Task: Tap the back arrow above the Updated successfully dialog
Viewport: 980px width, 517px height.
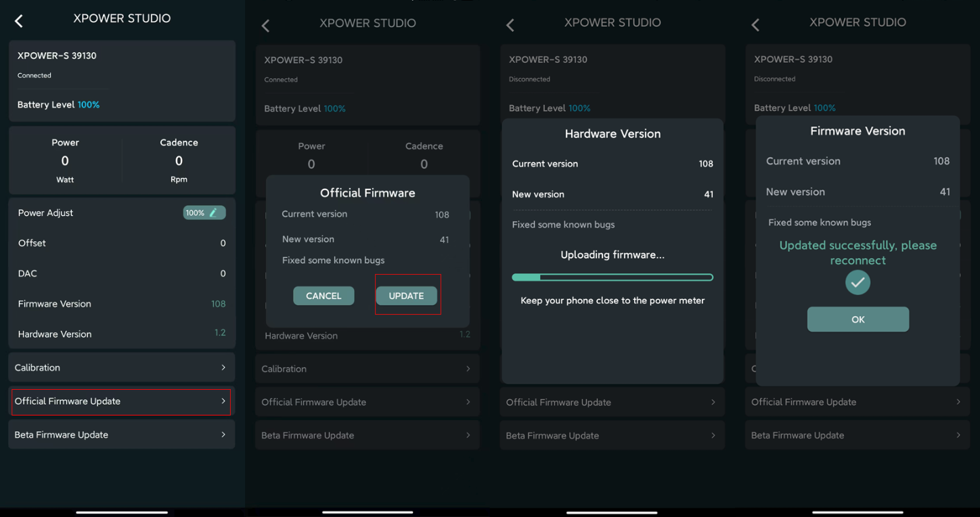Action: (755, 25)
